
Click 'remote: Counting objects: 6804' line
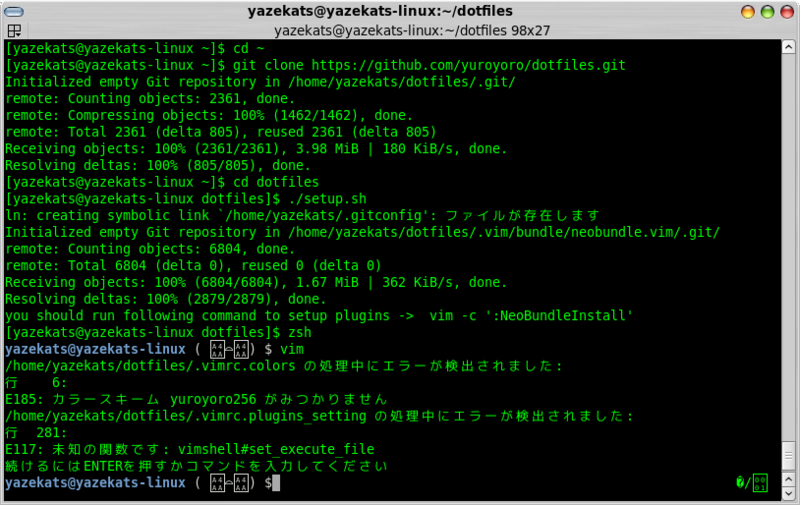coord(149,248)
